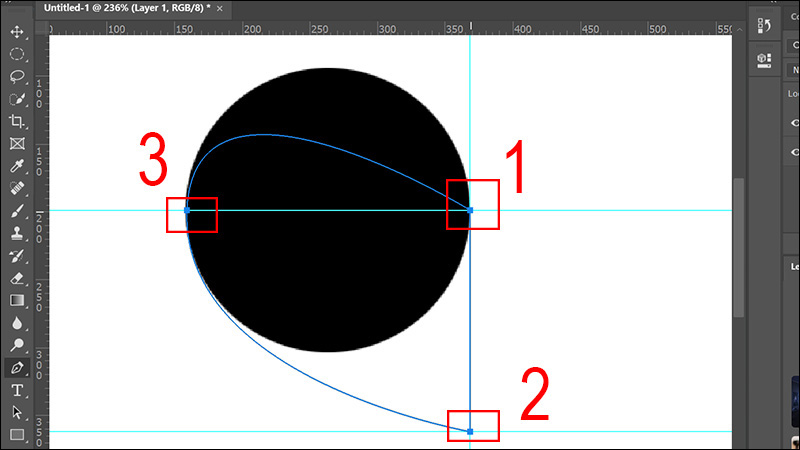
Task: Click the horizontal ruler at the 250 mark
Action: [x=319, y=29]
